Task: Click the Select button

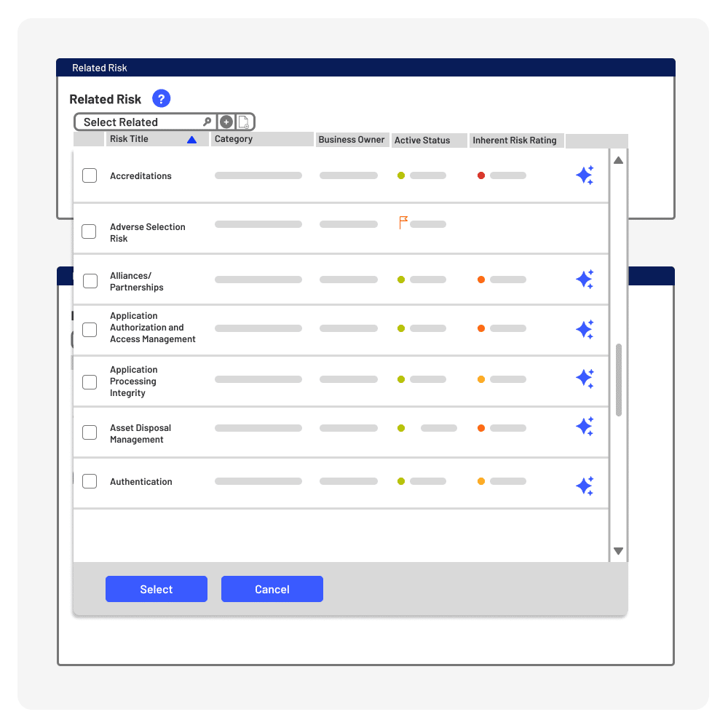Action: click(x=157, y=589)
